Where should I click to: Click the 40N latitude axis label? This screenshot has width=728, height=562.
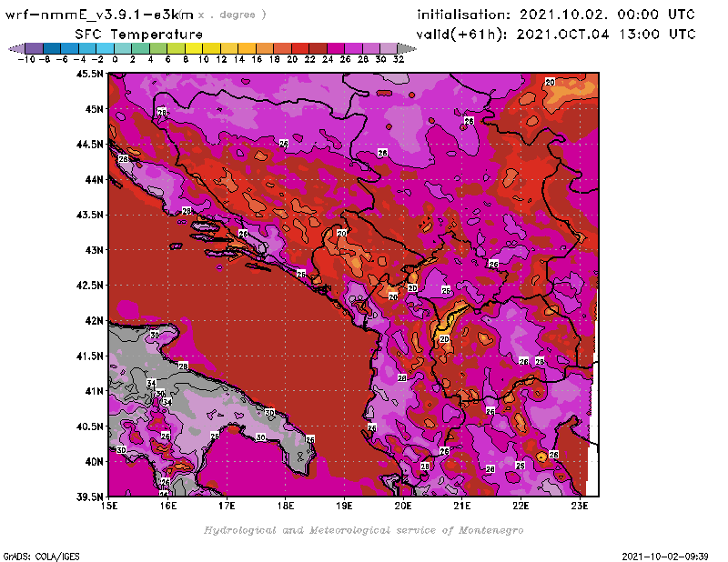[x=95, y=462]
